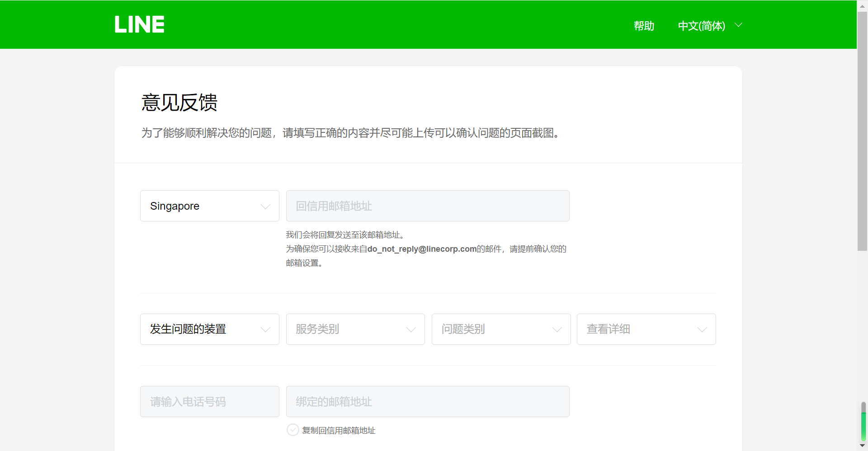Open the Singapore country dropdown
The height and width of the screenshot is (451, 868).
coord(209,206)
